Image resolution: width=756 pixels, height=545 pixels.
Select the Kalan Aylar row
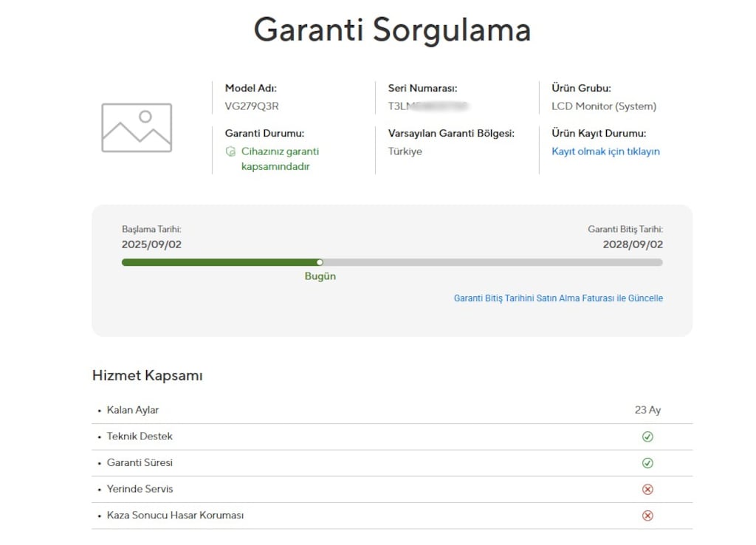(x=392, y=411)
